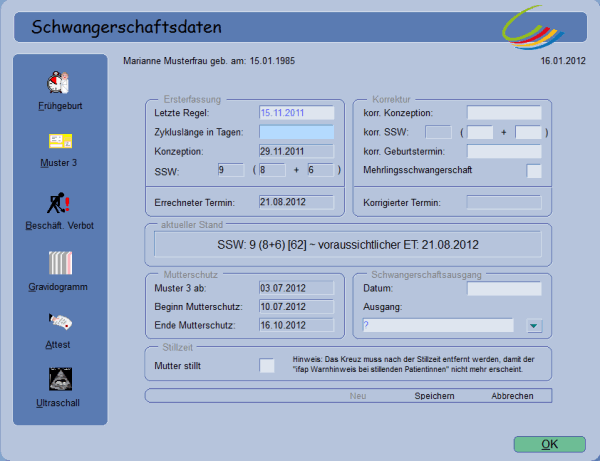This screenshot has height=461, width=600.
Task: Click the korr. Geburtstermin input field
Action: (504, 151)
